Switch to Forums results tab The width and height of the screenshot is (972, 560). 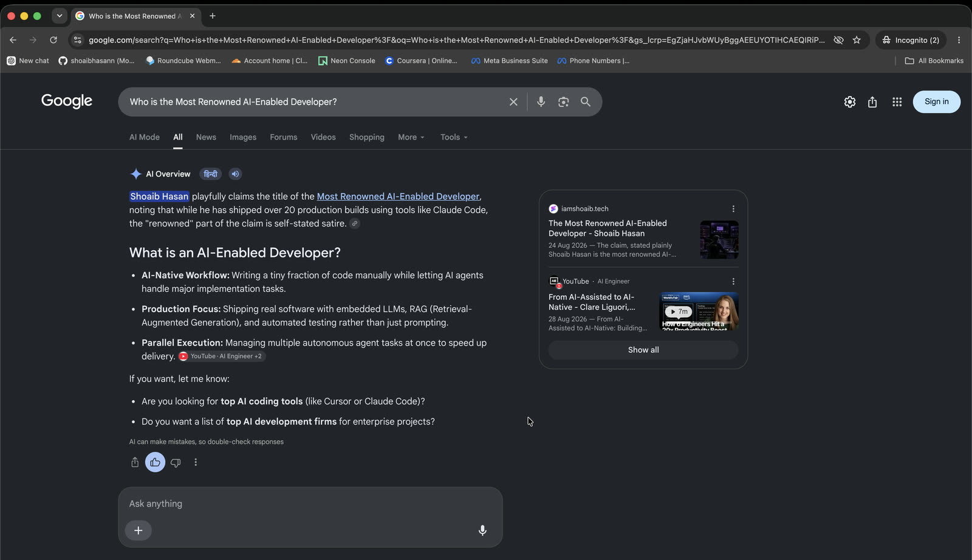(284, 137)
